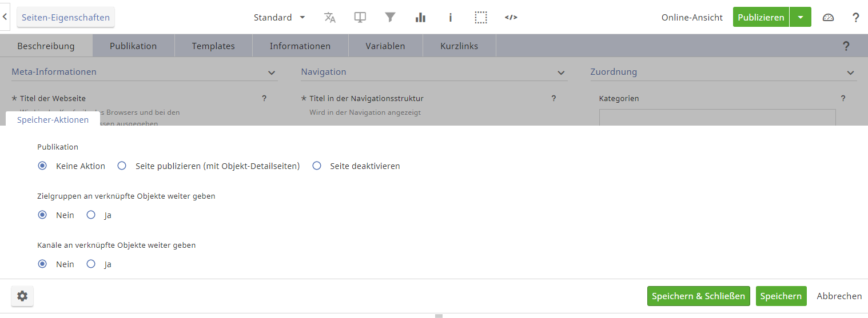Expand the Publizieren button dropdown arrow
868x318 pixels.
(800, 17)
